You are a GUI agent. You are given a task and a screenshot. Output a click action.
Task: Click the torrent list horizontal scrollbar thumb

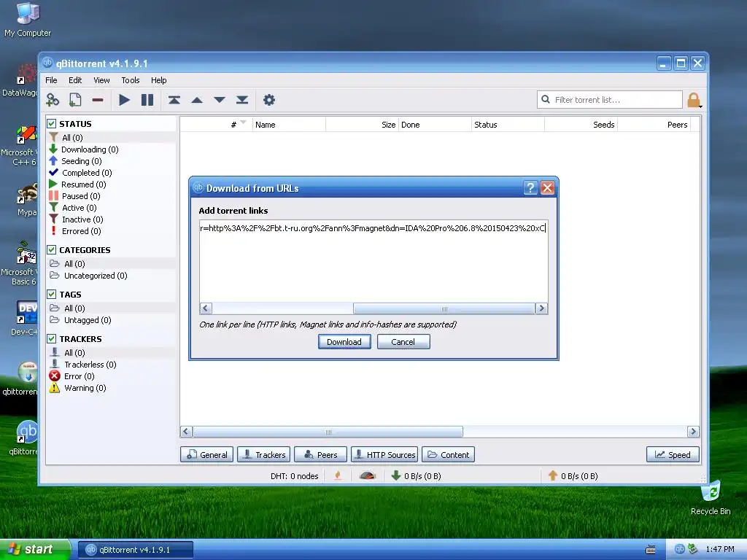coord(328,432)
